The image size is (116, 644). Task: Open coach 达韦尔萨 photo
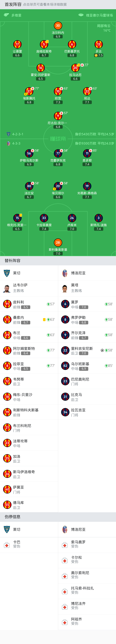7,288
